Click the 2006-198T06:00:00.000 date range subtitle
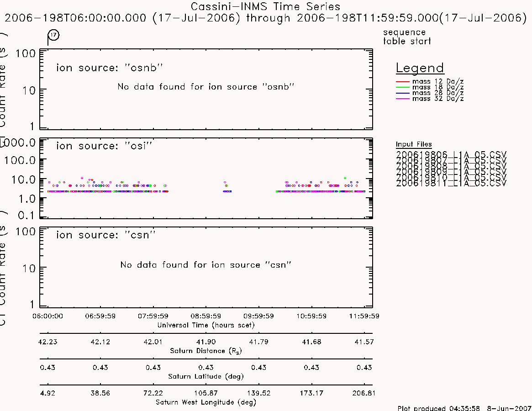 266,18
